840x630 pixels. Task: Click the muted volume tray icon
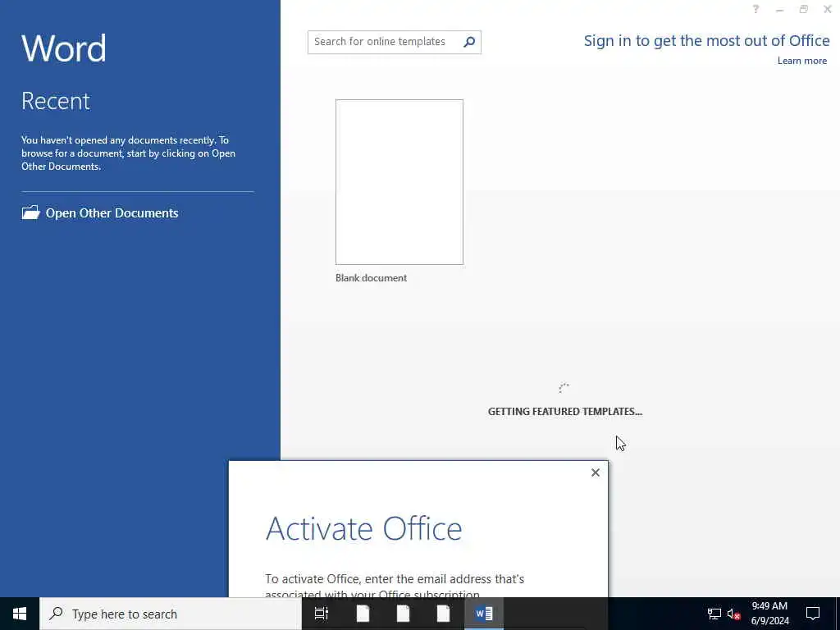point(733,614)
